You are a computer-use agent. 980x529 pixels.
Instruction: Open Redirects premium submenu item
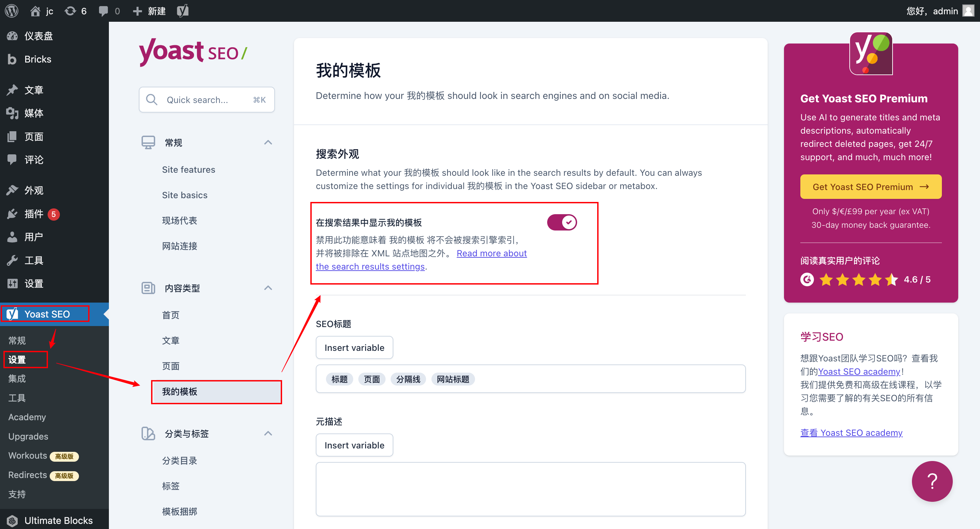tap(43, 475)
